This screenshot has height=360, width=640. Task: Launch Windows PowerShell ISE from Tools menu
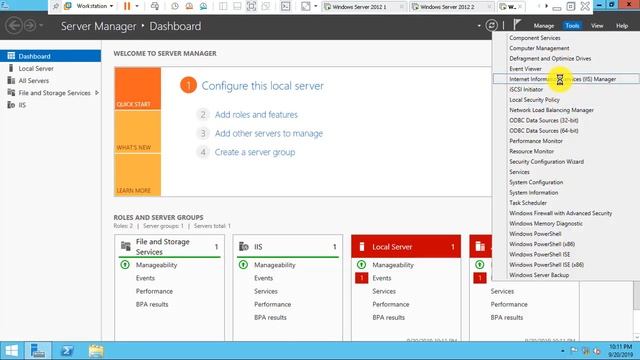click(539, 254)
